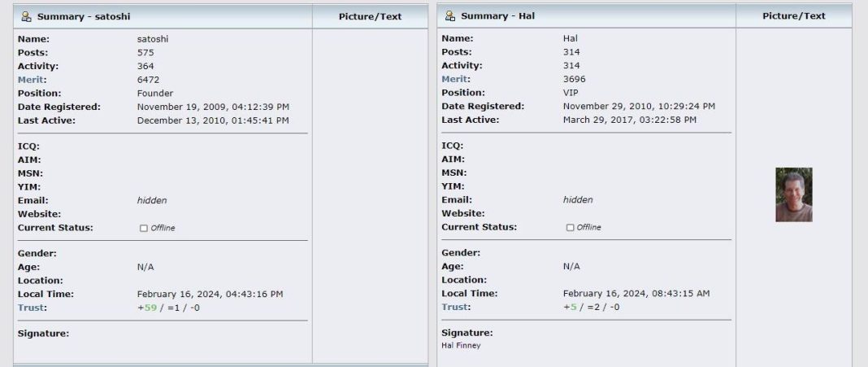The width and height of the screenshot is (868, 367).
Task: Open the Merit link in Hal's profile
Action: tap(455, 79)
